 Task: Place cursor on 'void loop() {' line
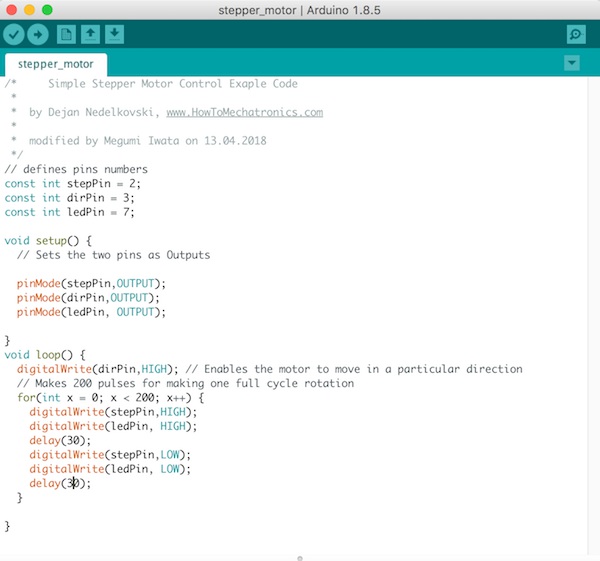45,355
